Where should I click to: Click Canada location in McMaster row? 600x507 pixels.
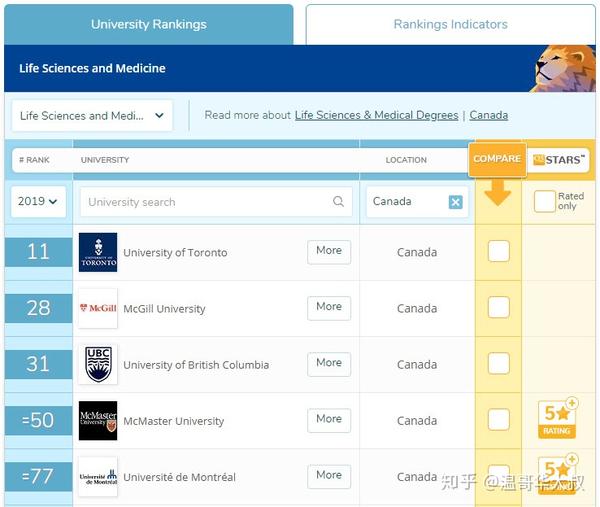417,421
